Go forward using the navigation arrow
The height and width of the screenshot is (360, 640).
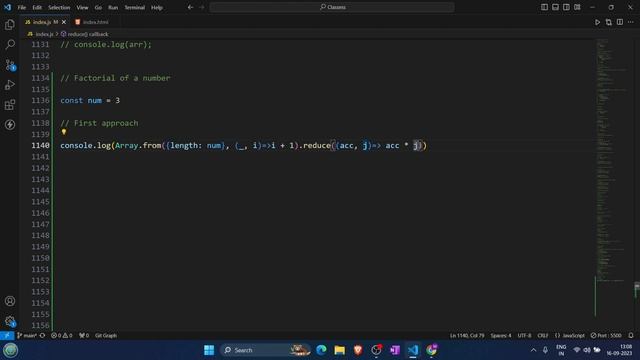(x=202, y=7)
